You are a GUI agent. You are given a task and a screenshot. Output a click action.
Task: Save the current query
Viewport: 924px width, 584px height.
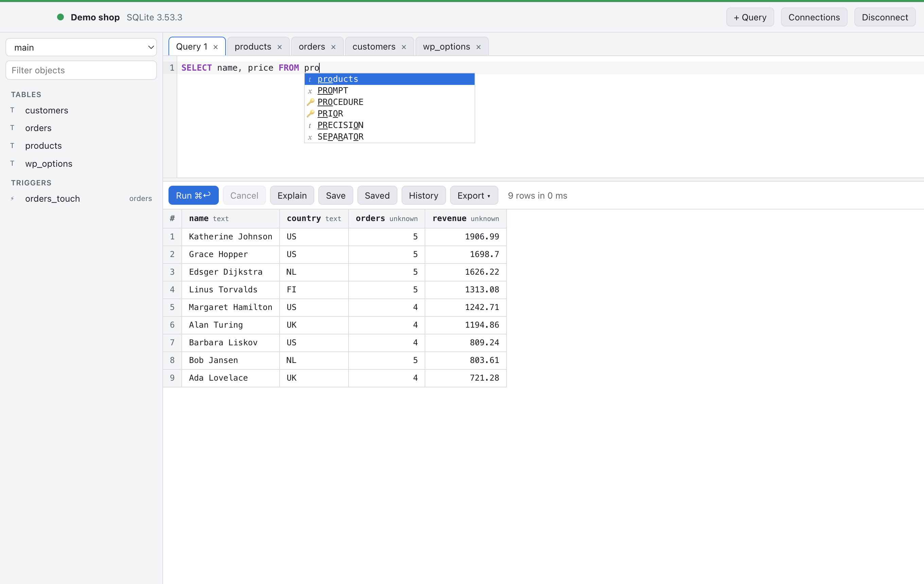point(336,196)
